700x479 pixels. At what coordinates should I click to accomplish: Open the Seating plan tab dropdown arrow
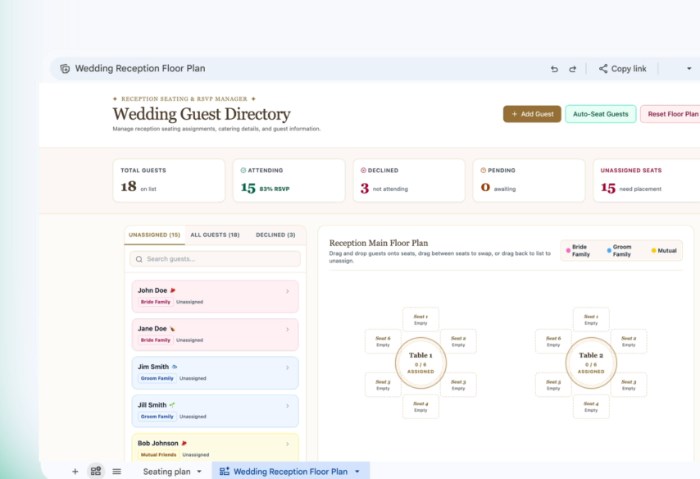tap(199, 471)
